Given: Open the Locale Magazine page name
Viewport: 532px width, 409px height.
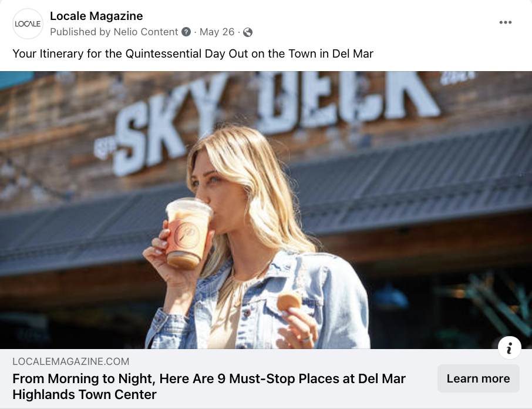Looking at the screenshot, I should (96, 16).
